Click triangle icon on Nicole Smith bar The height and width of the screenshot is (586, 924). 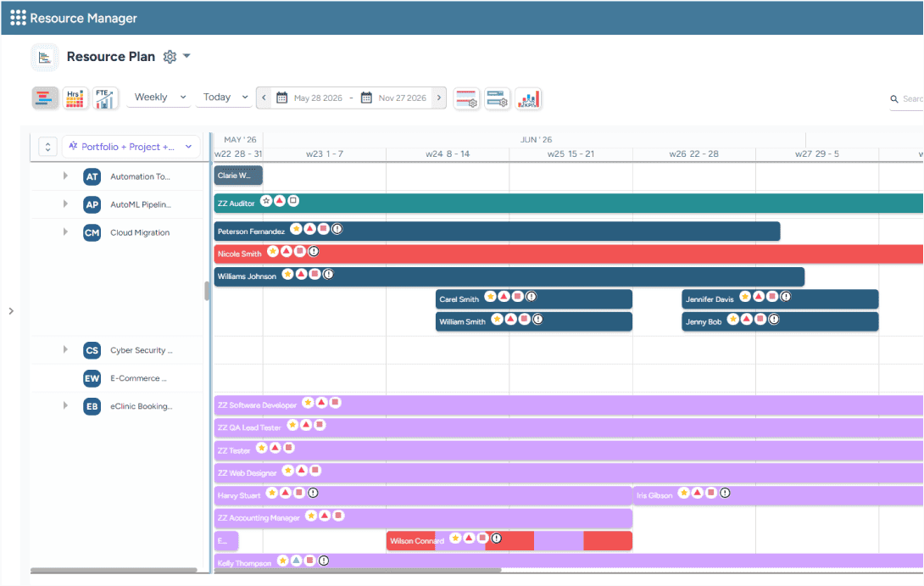click(x=287, y=251)
